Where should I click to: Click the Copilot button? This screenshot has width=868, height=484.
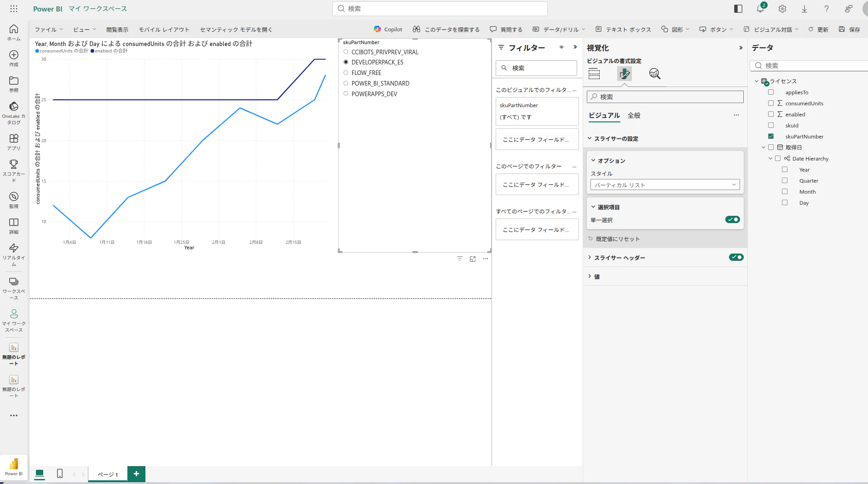[x=388, y=29]
